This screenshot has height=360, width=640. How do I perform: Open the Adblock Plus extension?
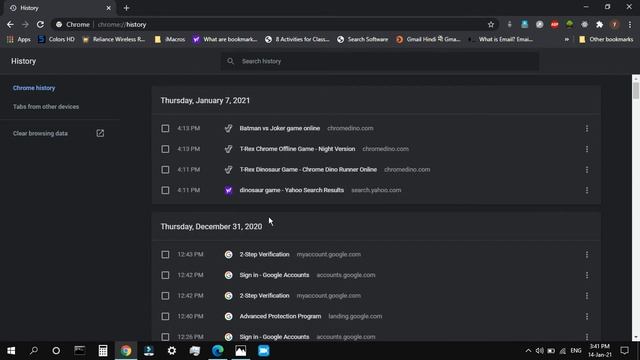click(554, 24)
